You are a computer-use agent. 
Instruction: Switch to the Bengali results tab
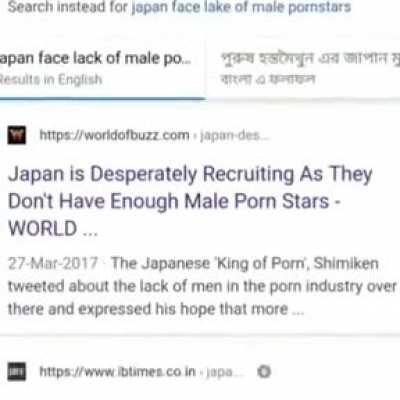click(x=303, y=68)
